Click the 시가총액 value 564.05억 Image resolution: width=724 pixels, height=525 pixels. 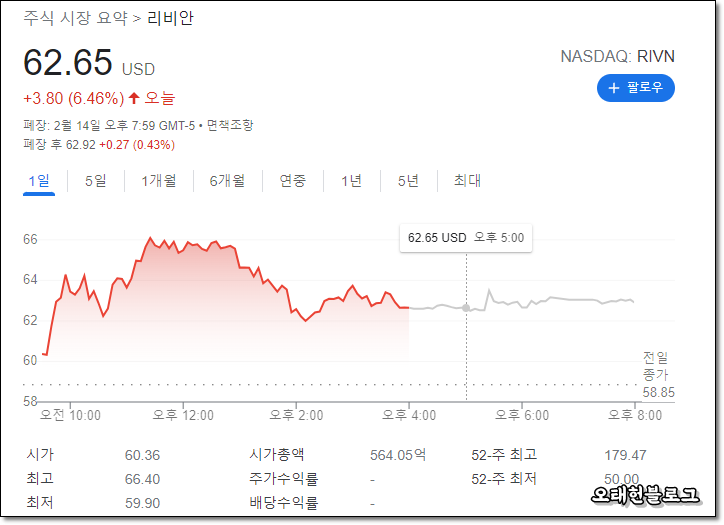point(398,455)
